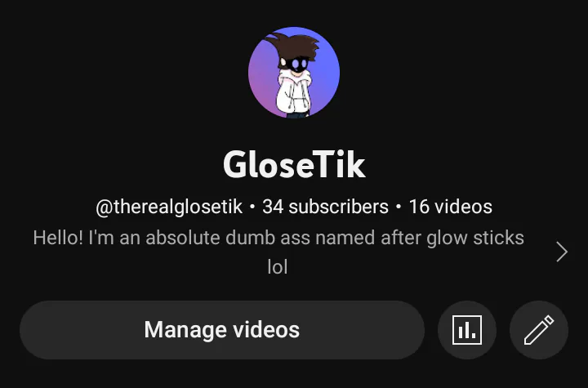Click the round customize channel button
Viewport: 588px width, 388px height.
(x=539, y=330)
